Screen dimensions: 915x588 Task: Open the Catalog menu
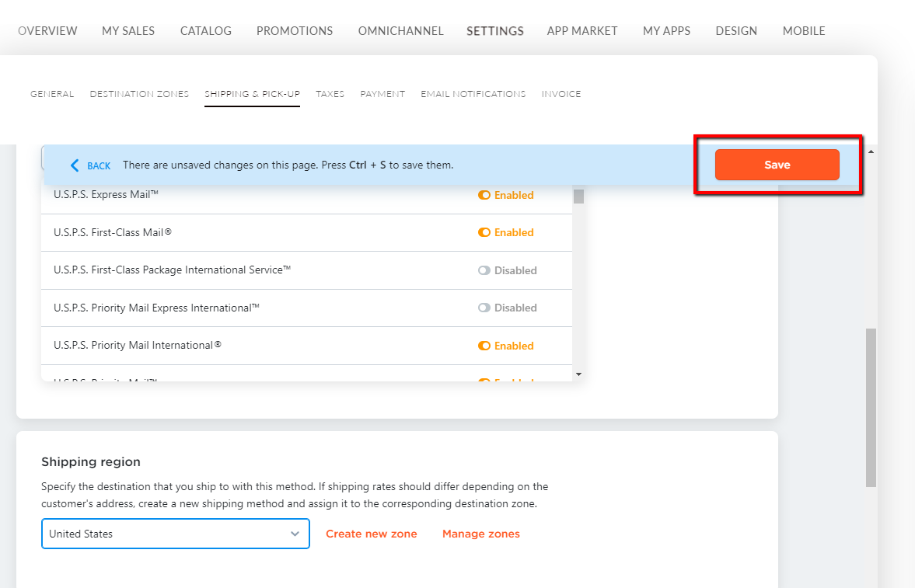206,31
